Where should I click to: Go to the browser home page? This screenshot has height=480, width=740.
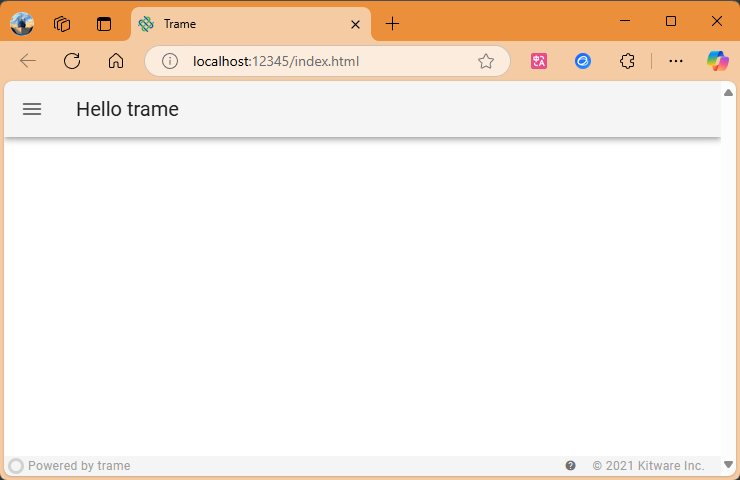(x=116, y=61)
